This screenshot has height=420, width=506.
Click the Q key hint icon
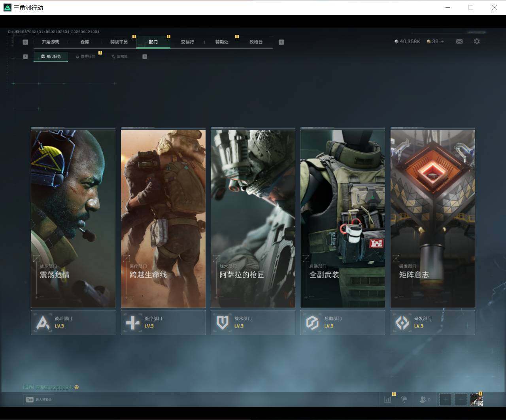point(25,42)
